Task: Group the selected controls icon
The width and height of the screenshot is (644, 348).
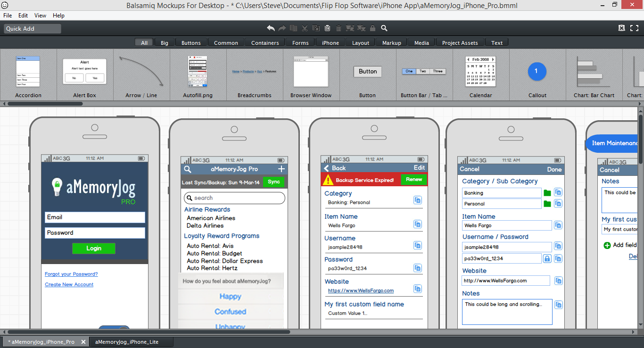Action: (x=350, y=28)
